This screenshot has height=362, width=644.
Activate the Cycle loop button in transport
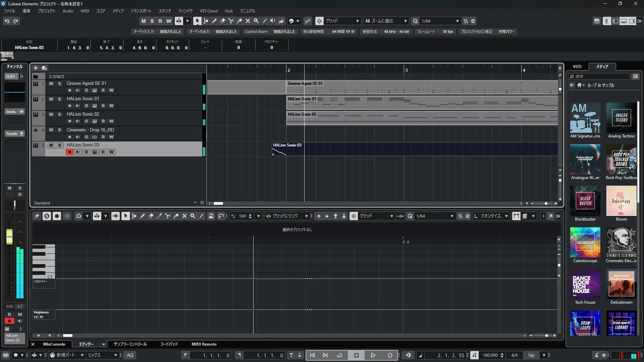point(339,355)
